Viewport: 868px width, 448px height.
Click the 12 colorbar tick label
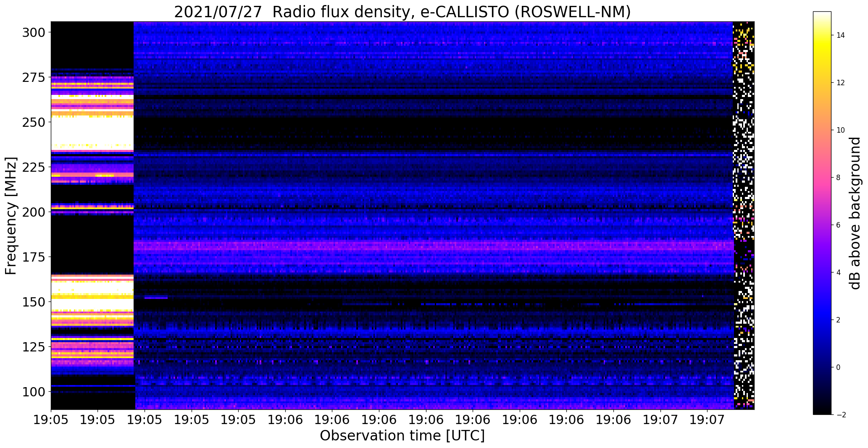click(841, 83)
